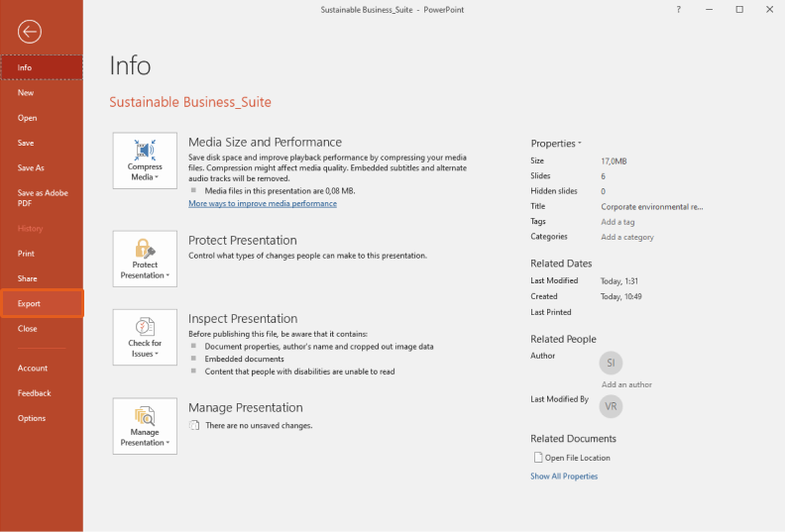Viewport: 785px width, 532px height.
Task: Expand the Properties dropdown header
Action: (556, 144)
